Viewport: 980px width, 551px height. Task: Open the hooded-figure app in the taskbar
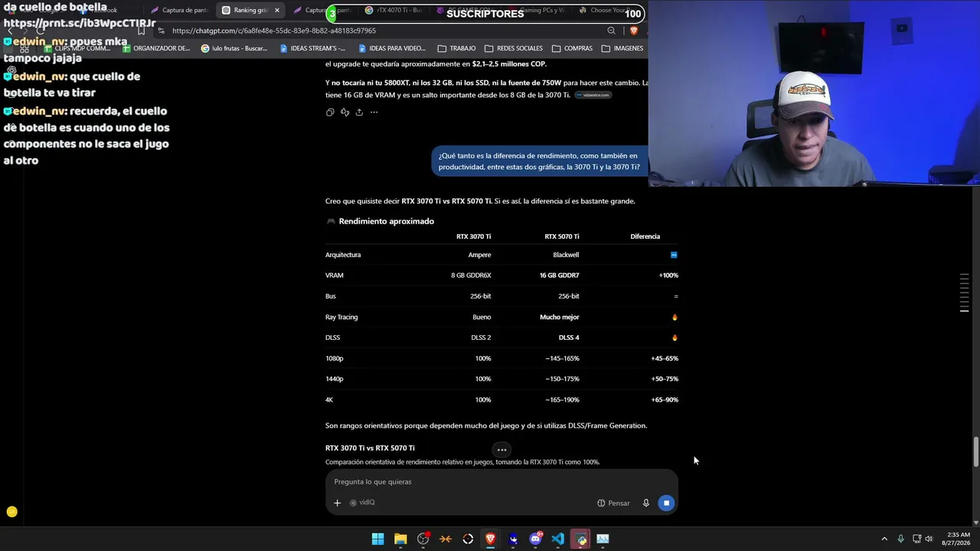[x=513, y=539]
